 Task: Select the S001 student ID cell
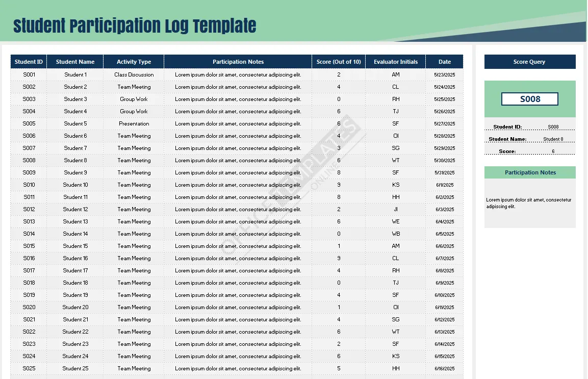[29, 74]
